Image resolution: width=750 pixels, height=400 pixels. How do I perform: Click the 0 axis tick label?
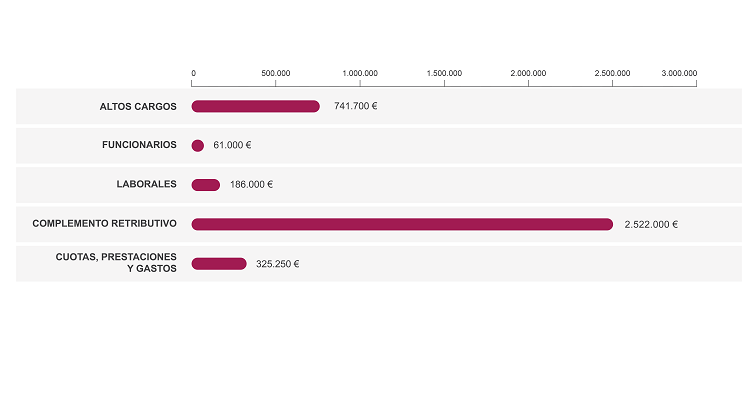[193, 73]
